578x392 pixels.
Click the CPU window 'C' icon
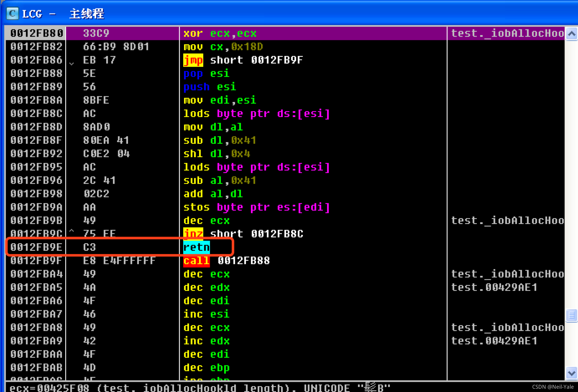(12, 13)
